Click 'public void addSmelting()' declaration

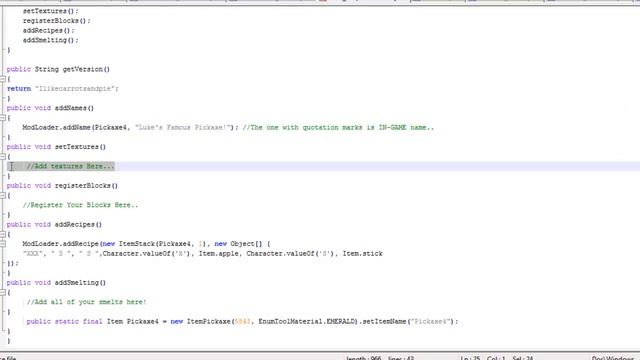pyautogui.click(x=56, y=282)
